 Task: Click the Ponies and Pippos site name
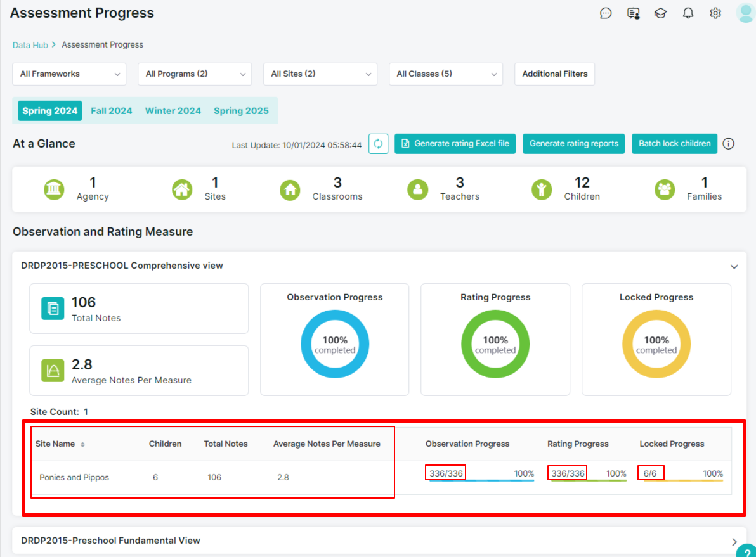point(74,478)
